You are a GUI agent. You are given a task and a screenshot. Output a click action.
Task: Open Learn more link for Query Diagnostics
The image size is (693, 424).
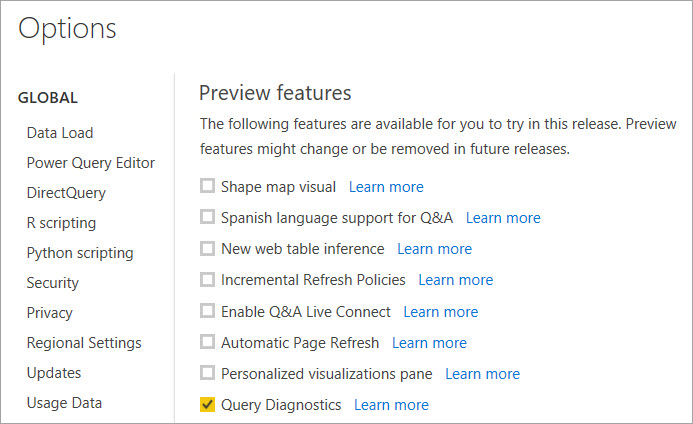pyautogui.click(x=391, y=405)
